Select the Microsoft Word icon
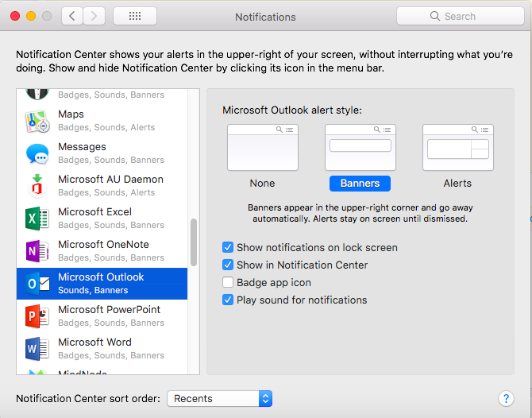Screen dimensions: 532x418 click(x=37, y=349)
